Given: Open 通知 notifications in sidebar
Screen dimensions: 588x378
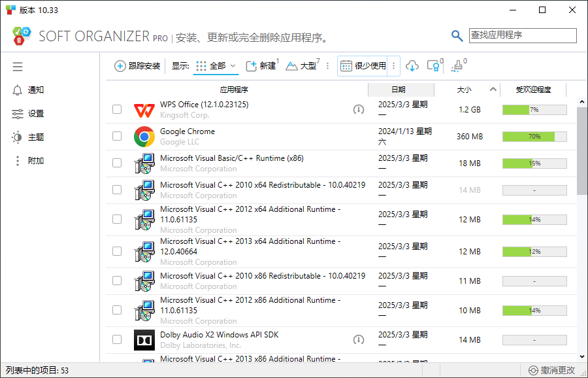Looking at the screenshot, I should pyautogui.click(x=28, y=90).
